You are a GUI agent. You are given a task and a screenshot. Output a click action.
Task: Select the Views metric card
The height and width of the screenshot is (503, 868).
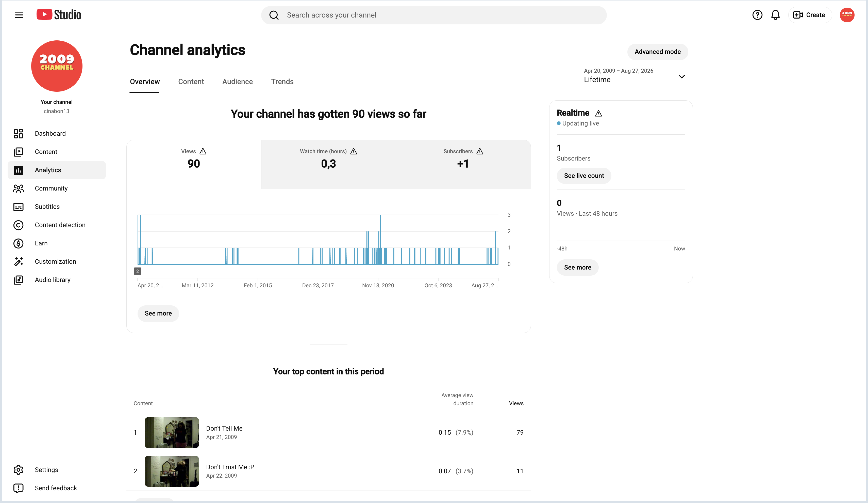(x=194, y=164)
